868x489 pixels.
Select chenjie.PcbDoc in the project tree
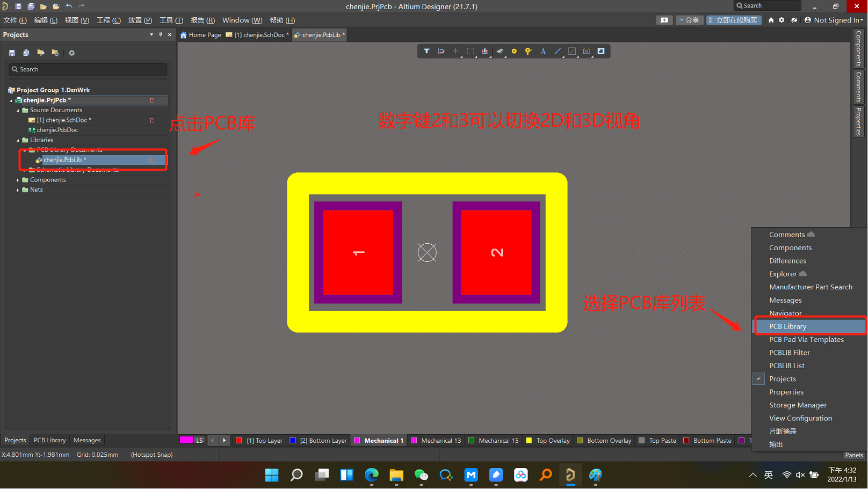tap(57, 130)
